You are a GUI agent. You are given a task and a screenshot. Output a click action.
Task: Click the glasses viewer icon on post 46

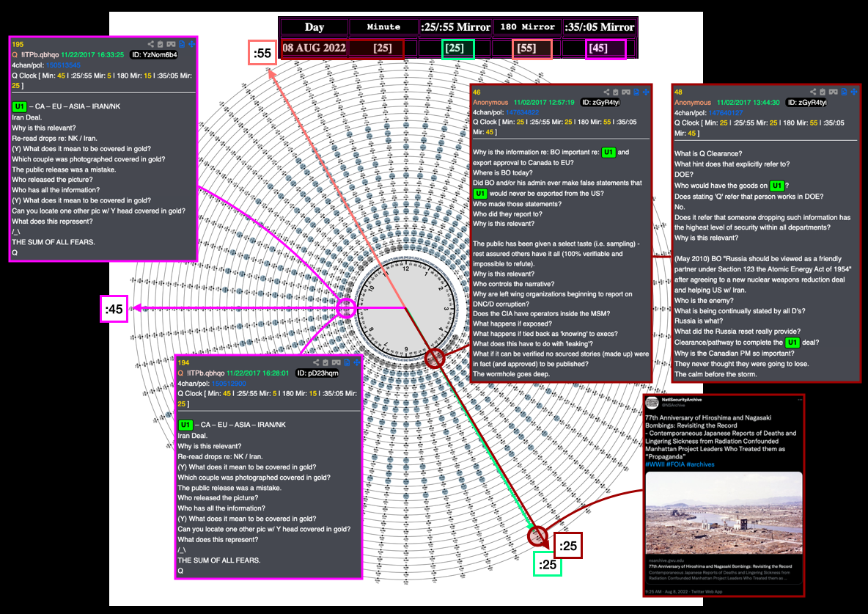click(626, 92)
